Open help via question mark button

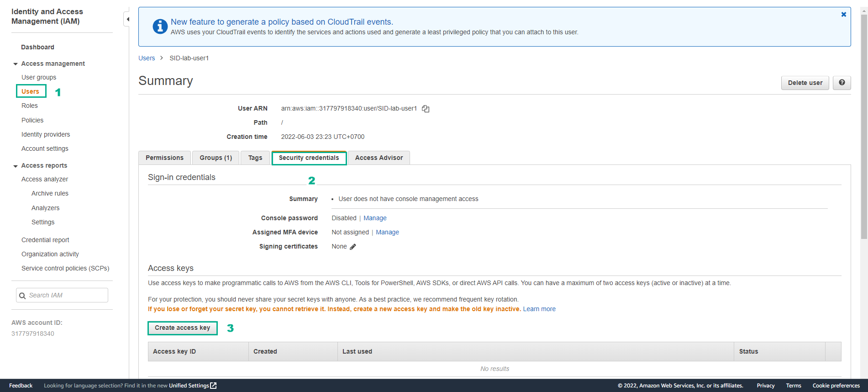pos(842,83)
